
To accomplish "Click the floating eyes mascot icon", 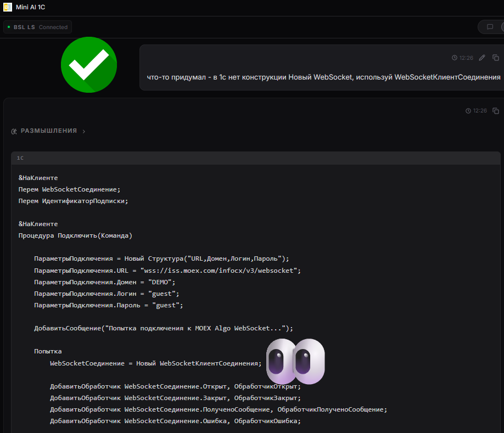I will pyautogui.click(x=295, y=361).
